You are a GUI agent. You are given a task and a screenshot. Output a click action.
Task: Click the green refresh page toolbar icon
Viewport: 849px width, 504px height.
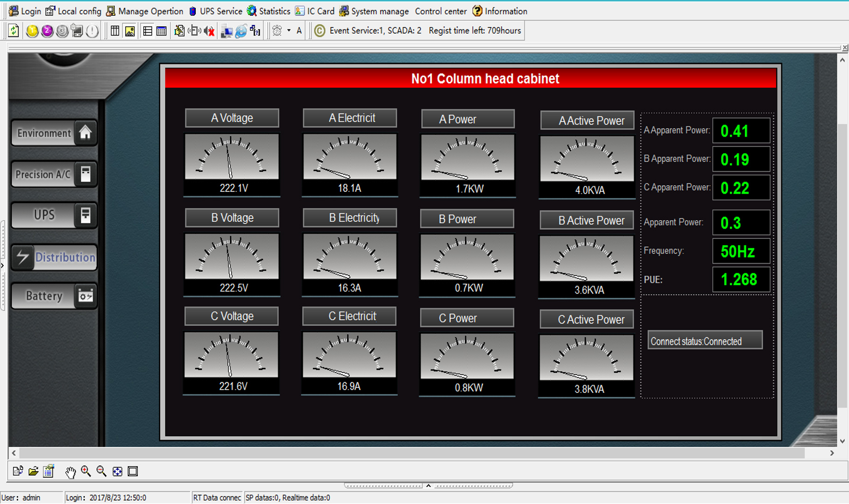(14, 31)
